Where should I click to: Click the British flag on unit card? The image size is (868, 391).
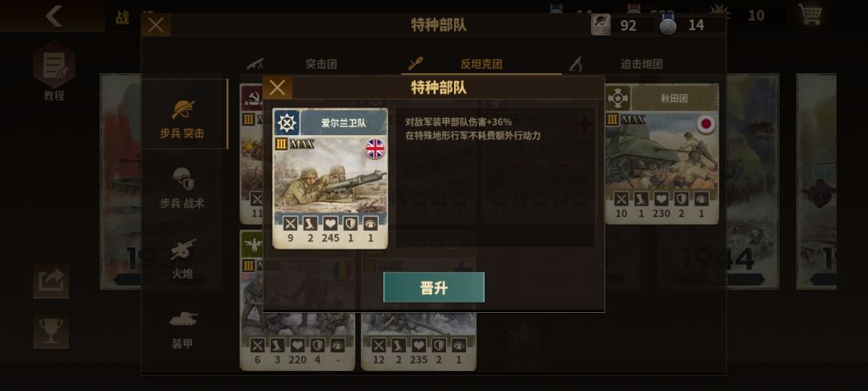[x=375, y=149]
